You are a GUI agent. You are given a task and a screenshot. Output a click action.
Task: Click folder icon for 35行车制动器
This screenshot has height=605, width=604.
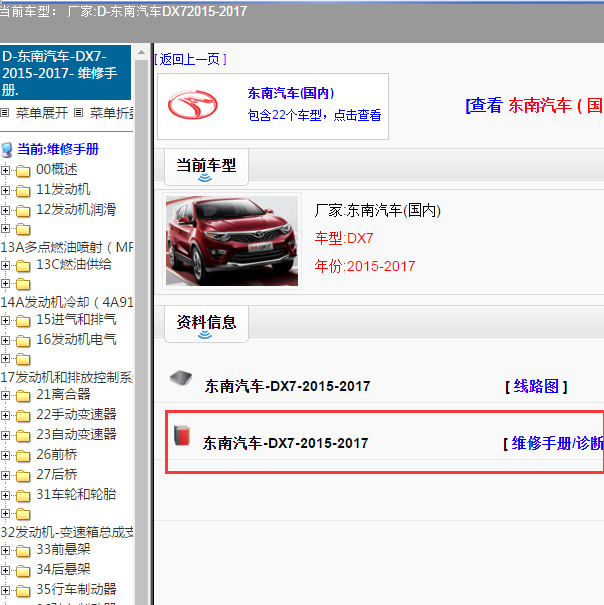[x=23, y=591]
